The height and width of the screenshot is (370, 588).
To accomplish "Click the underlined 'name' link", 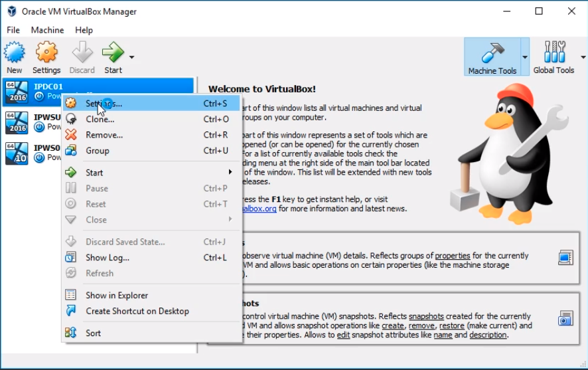I will [x=443, y=335].
